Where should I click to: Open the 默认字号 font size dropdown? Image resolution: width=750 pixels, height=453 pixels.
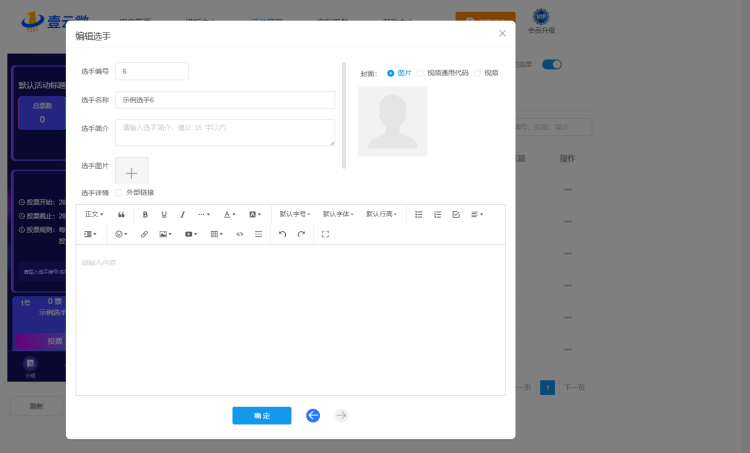[x=294, y=214]
